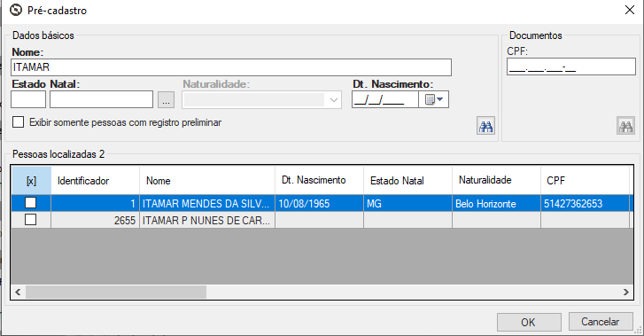644x336 pixels.
Task: Sort by the CPF column header
Action: (585, 181)
